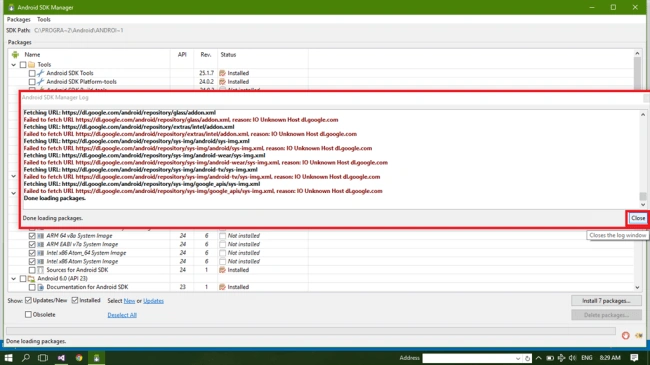This screenshot has height=365, width=650.
Task: Open Visual Studio from the taskbar
Action: [x=61, y=358]
